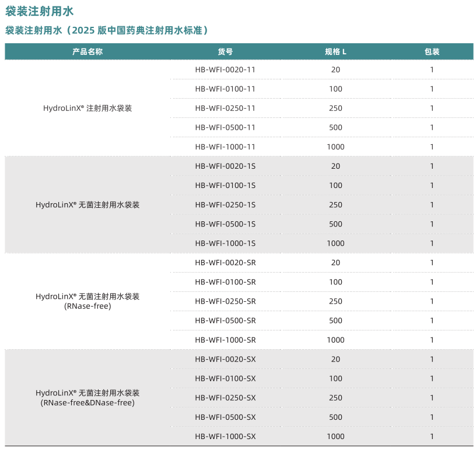Click item number HB-WFI-1000-SX
Image resolution: width=476 pixels, height=449 pixels.
[x=225, y=437]
